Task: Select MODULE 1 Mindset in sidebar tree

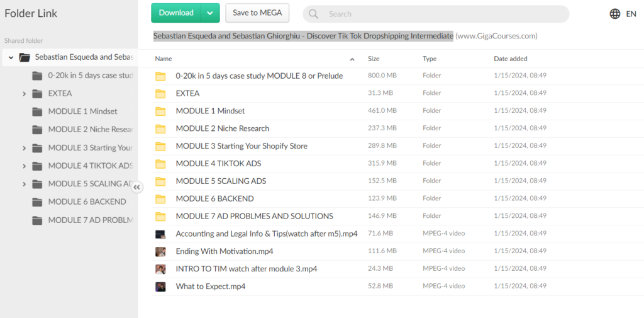Action: click(x=82, y=111)
